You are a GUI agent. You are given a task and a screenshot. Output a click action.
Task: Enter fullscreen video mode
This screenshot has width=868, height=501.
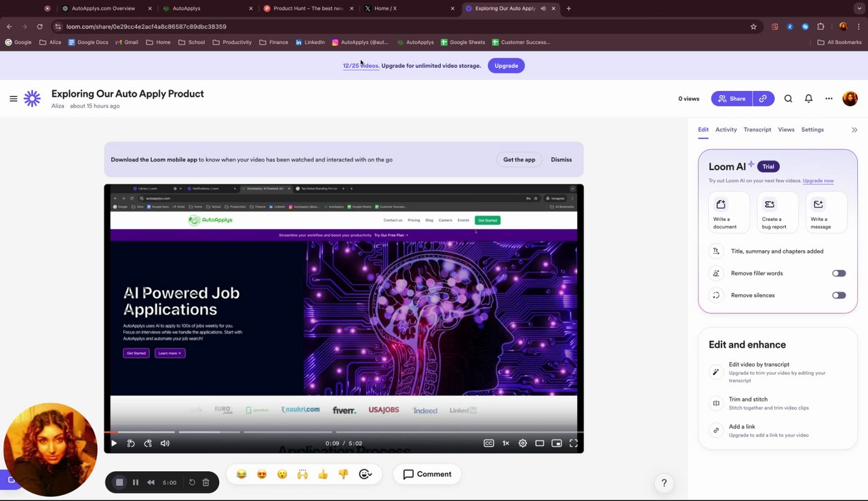pos(574,443)
